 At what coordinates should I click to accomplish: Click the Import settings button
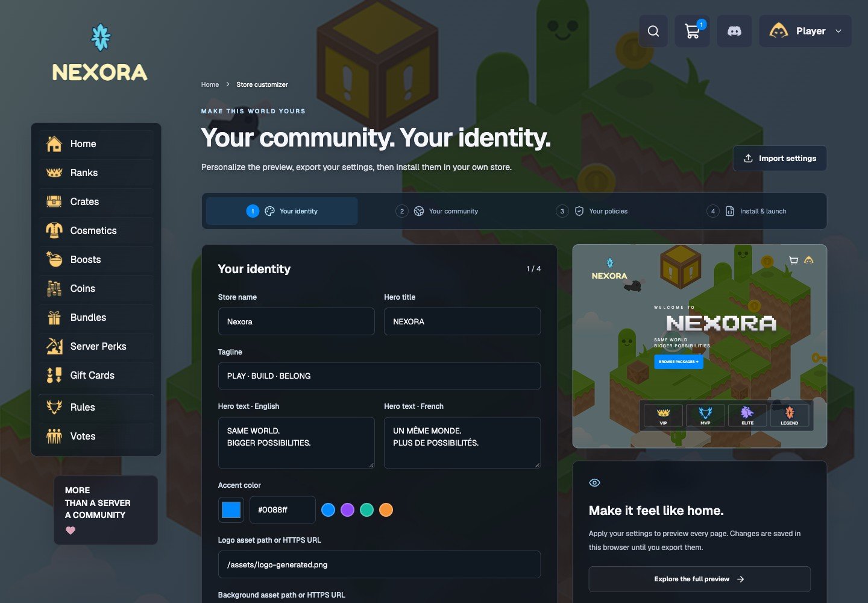coord(780,158)
